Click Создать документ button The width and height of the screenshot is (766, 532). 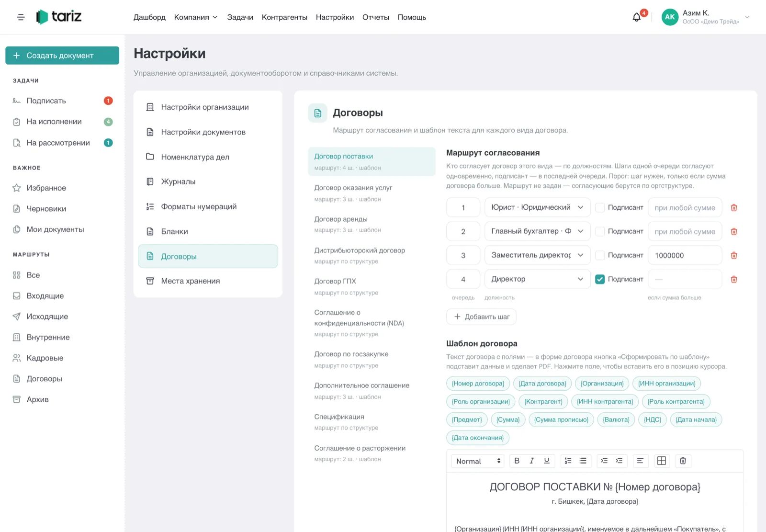62,56
